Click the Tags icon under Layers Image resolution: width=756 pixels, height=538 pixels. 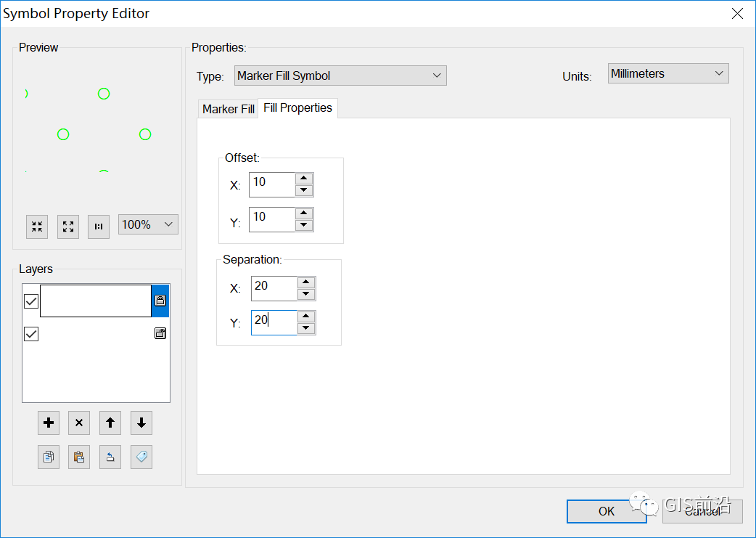(x=141, y=457)
